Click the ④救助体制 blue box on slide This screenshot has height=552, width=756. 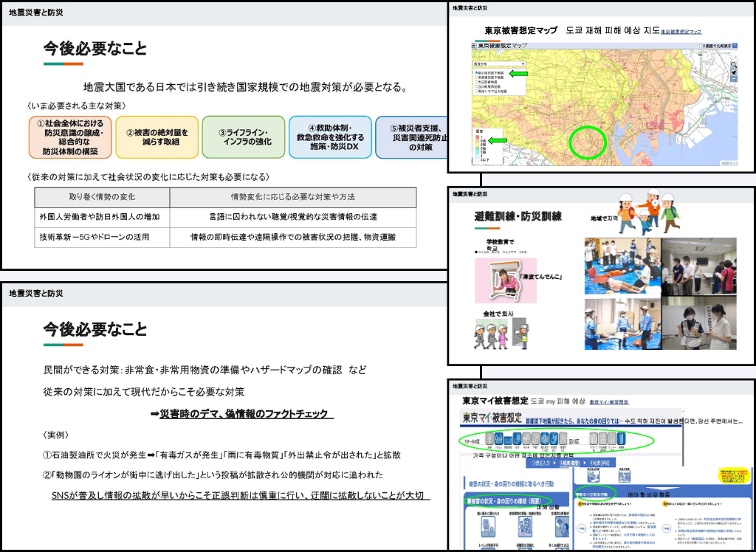329,137
